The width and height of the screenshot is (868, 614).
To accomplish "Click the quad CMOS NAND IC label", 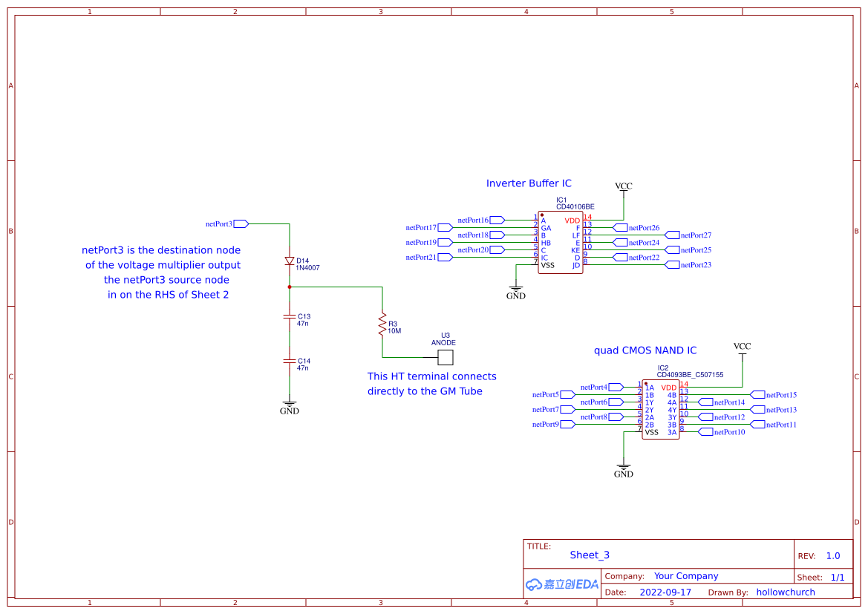I will tap(645, 350).
